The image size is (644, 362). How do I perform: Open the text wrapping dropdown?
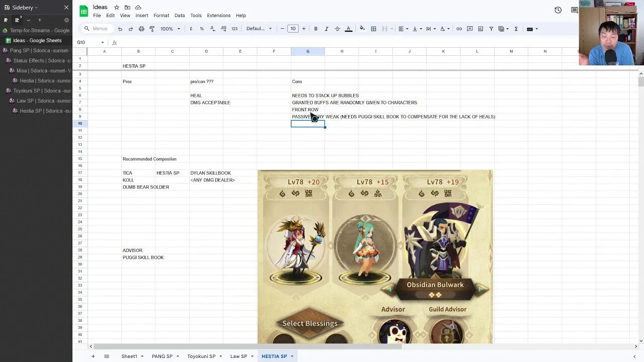click(x=431, y=29)
